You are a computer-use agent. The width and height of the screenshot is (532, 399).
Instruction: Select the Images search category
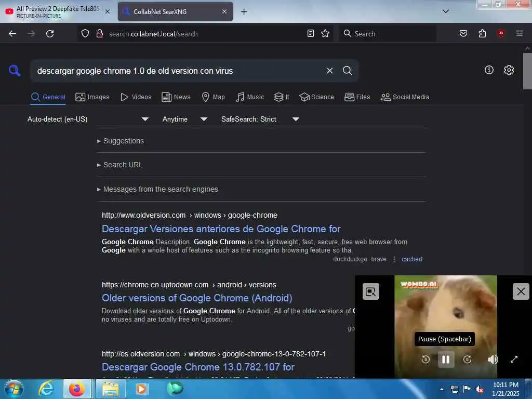pos(92,97)
